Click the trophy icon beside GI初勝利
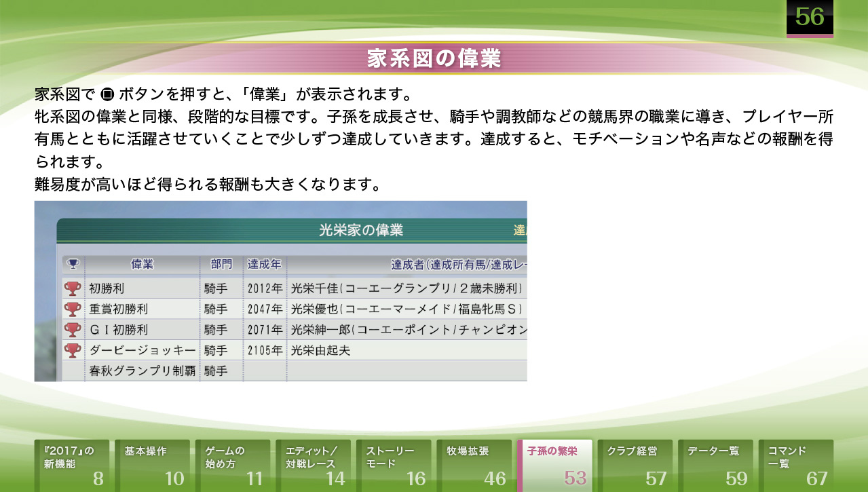Screen dimensions: 868x492 pyautogui.click(x=73, y=330)
